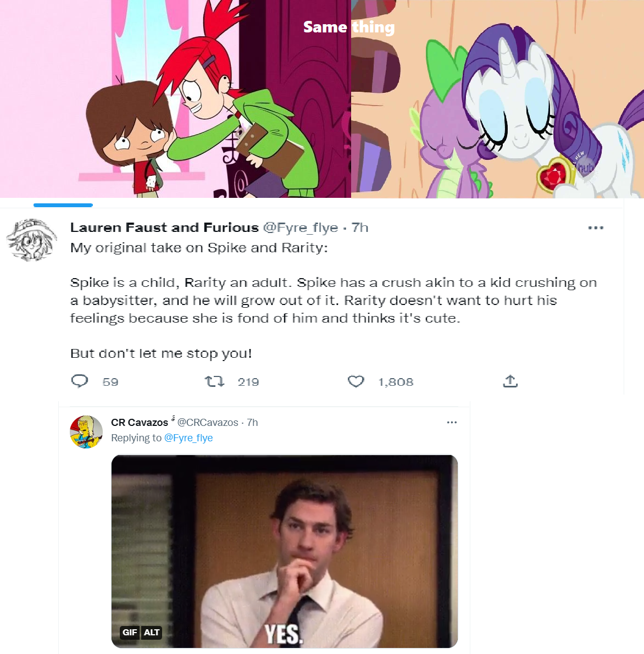View ALT text of the Office GIF
Viewport: 644px width, 654px height.
click(152, 633)
